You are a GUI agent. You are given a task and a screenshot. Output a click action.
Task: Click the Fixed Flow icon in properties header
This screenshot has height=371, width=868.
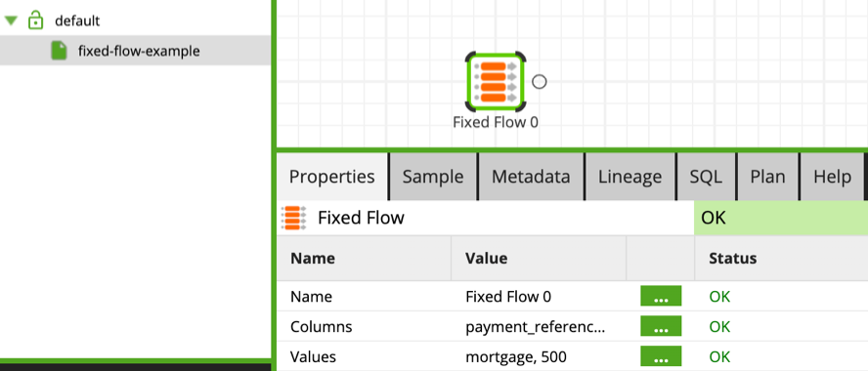coord(293,218)
